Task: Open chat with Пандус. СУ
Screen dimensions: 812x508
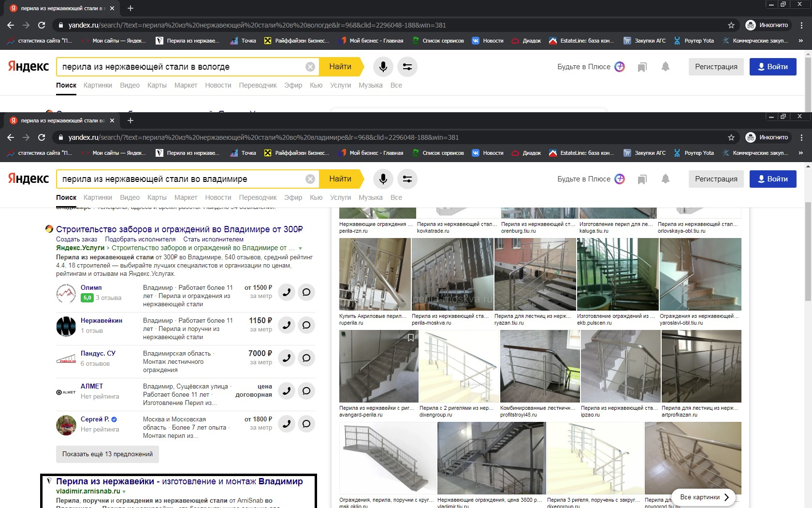Action: pyautogui.click(x=306, y=358)
